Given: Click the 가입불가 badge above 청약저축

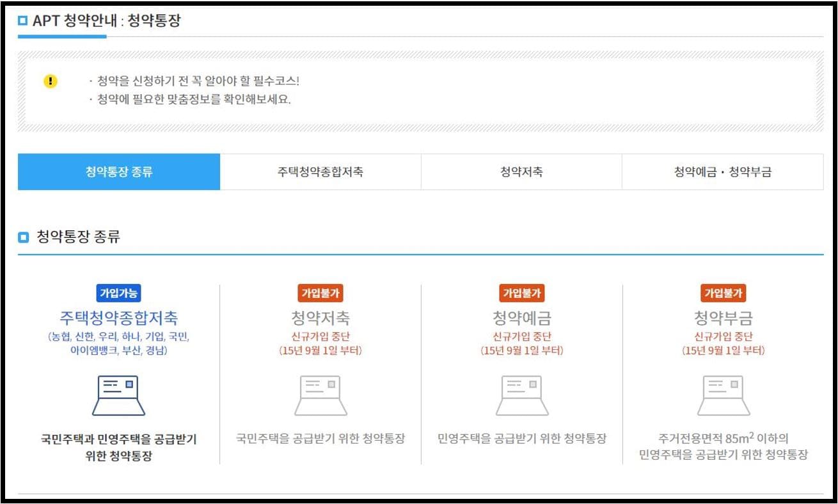Looking at the screenshot, I should coord(320,293).
